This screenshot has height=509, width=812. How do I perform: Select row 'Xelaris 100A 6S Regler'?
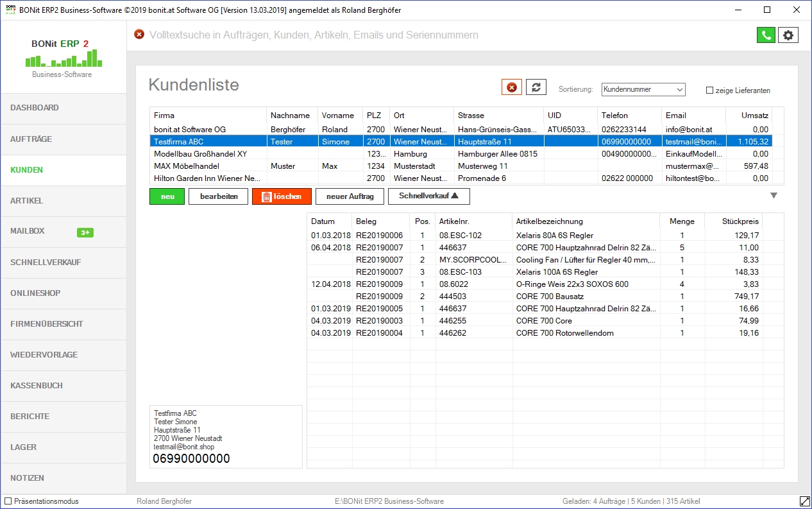[535, 272]
